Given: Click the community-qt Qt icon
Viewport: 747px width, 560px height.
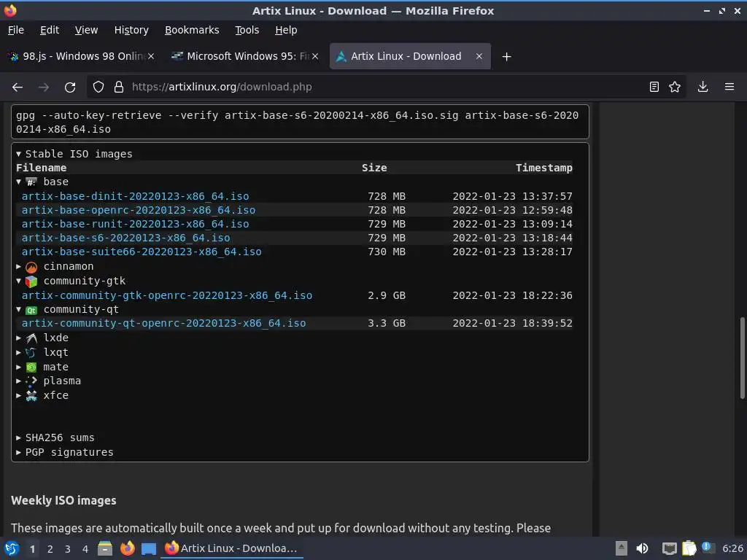Looking at the screenshot, I should (x=31, y=310).
